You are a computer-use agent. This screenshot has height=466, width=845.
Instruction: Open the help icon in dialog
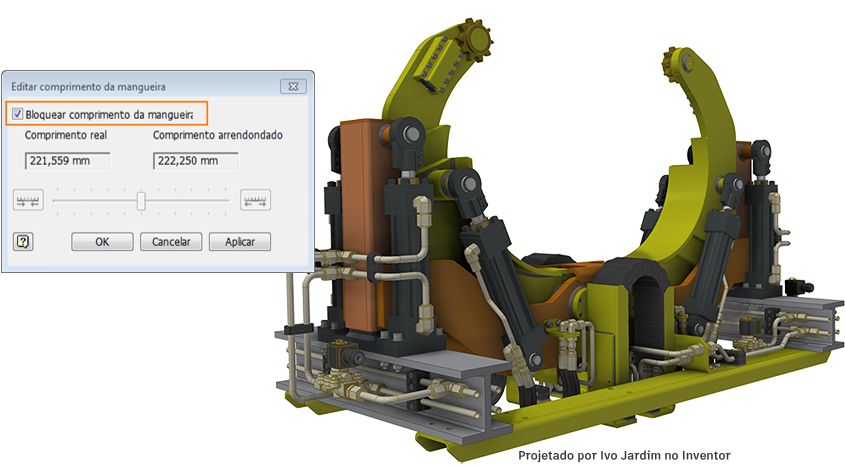tap(23, 242)
